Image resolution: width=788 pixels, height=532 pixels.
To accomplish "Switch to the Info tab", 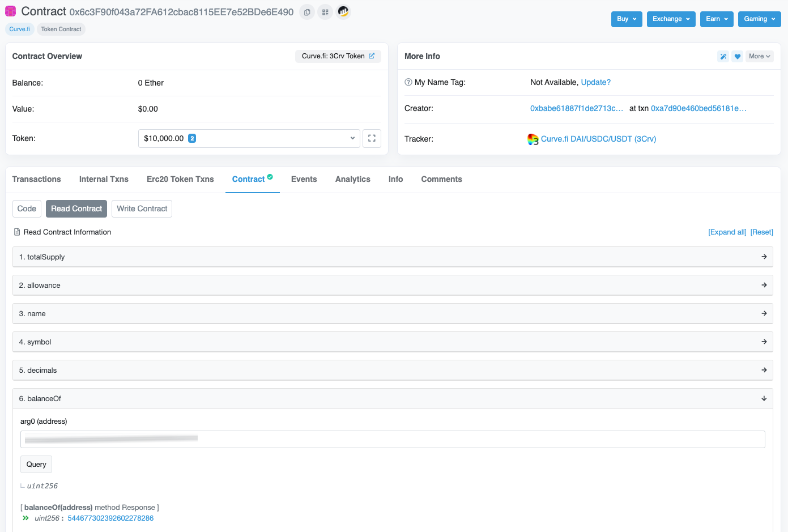I will pos(396,179).
